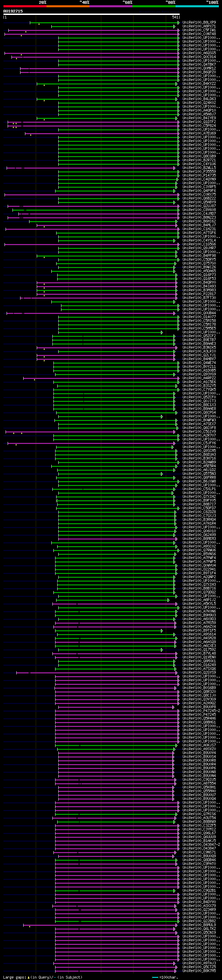Image resolution: width=222 pixels, height=980 pixels.
Task: Click hit label UniRef100_B8MUL9
Action: pyautogui.click(x=199, y=925)
